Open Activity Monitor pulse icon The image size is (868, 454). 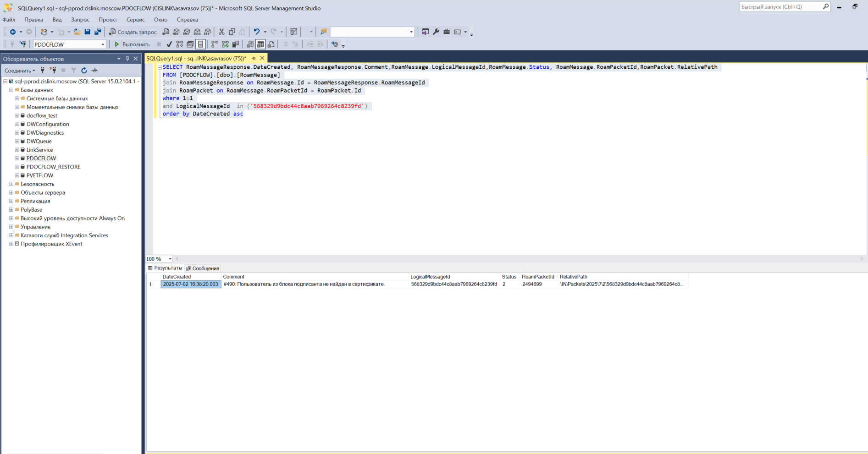tap(94, 70)
